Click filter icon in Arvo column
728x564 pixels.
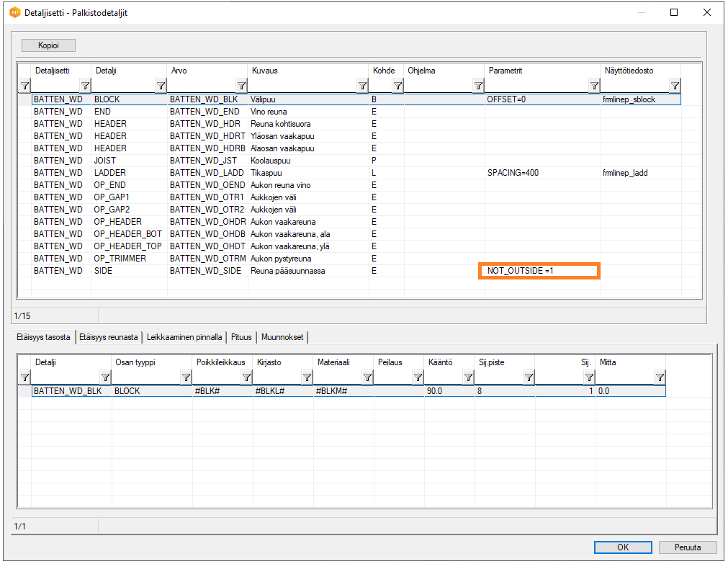241,86
